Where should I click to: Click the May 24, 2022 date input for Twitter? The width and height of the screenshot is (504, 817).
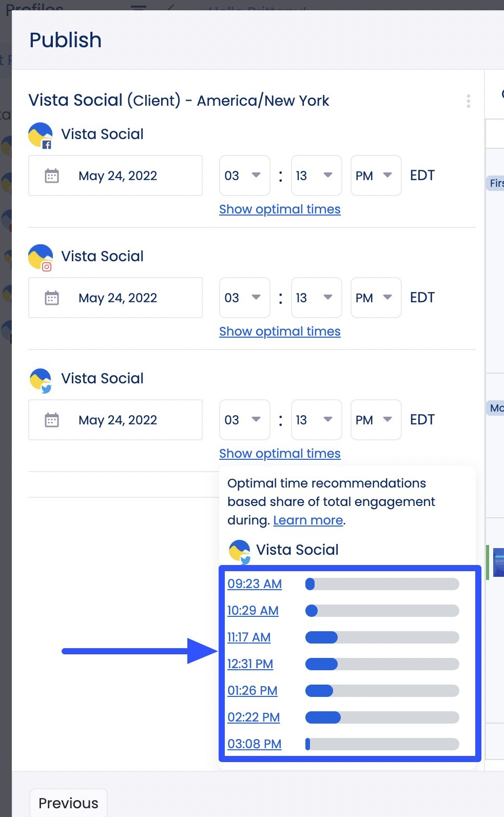point(117,420)
